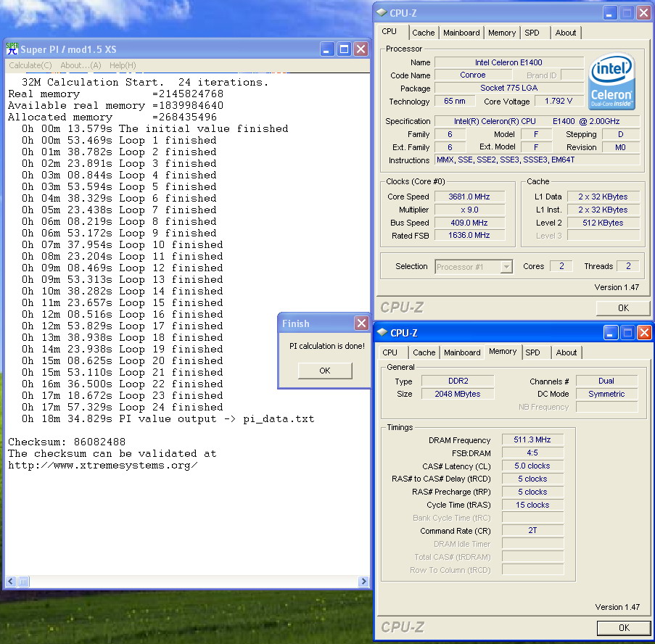
Task: Select the Memory tab in top CPU-Z window
Action: (x=502, y=33)
